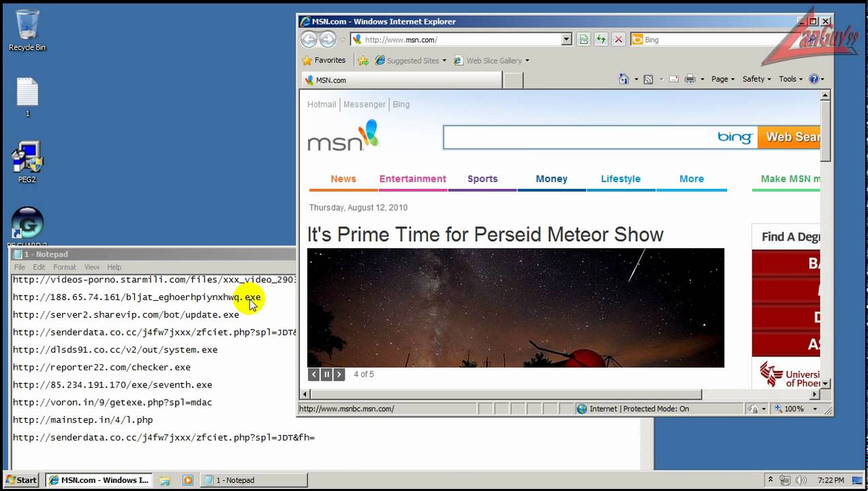Open the zoom level 100% dropdown
The image size is (868, 491).
[815, 409]
